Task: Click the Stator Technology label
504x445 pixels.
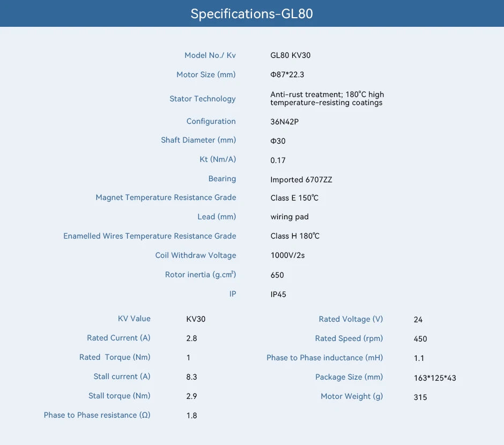Action: click(203, 99)
